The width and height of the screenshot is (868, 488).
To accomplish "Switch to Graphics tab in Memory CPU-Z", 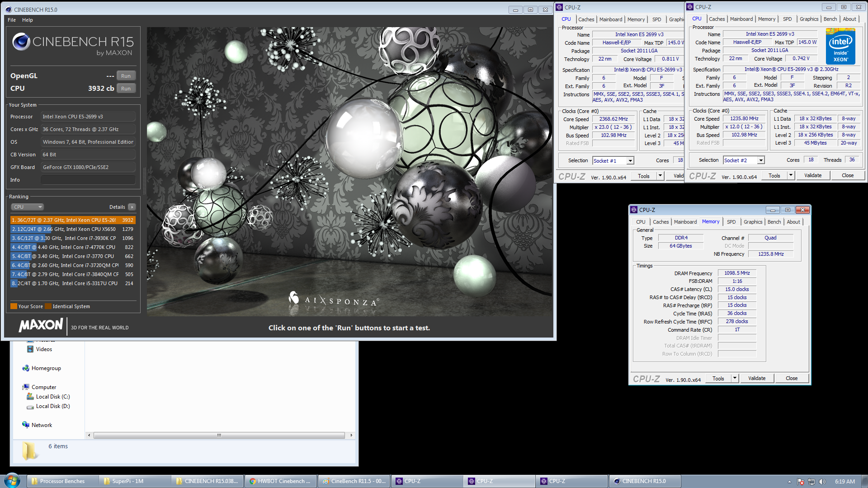I will pyautogui.click(x=753, y=222).
